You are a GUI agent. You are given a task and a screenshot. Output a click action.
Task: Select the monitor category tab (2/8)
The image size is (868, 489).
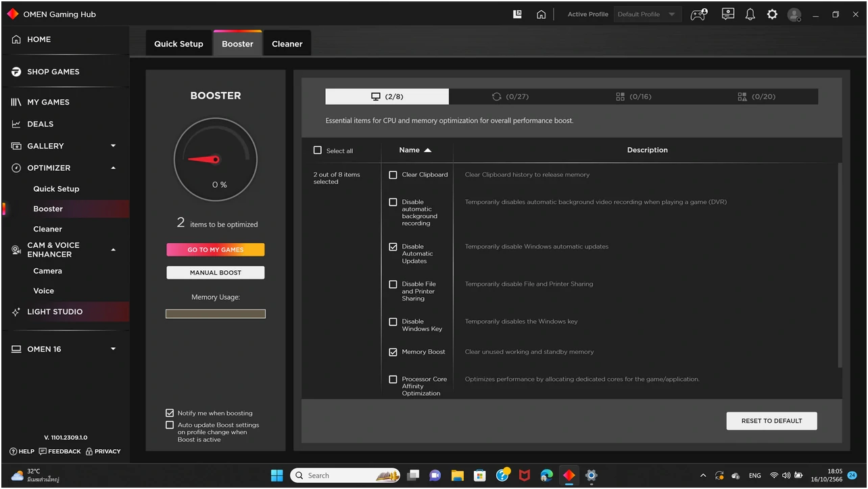tap(387, 97)
